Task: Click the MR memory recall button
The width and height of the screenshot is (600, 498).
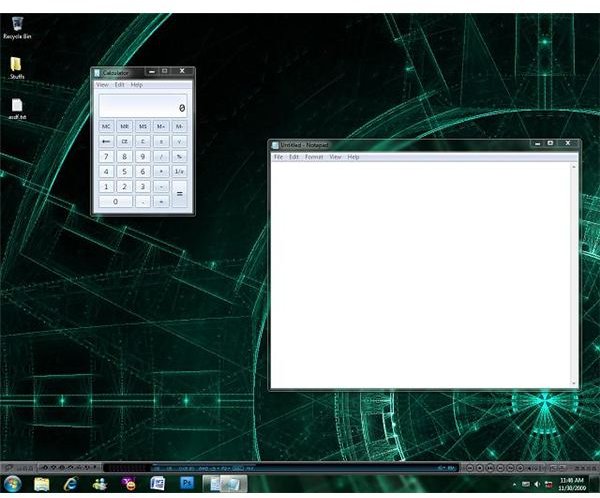Action: (x=124, y=126)
